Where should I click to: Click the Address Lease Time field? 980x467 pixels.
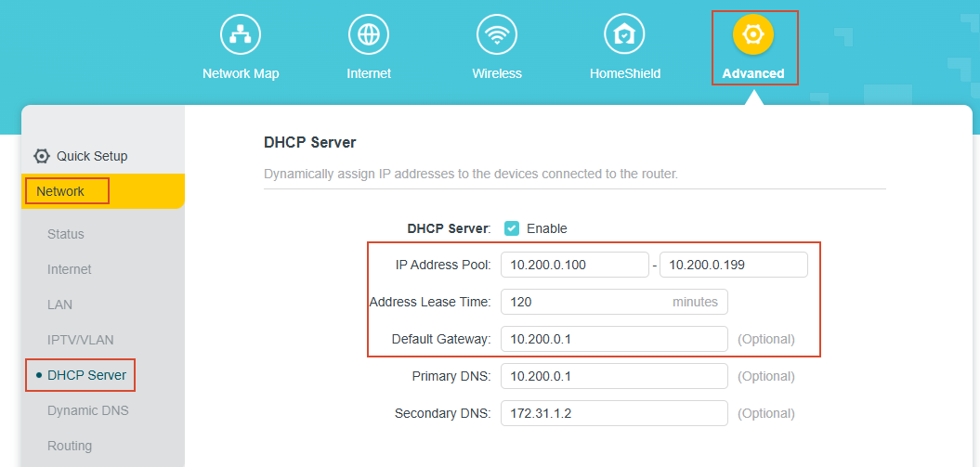614,302
